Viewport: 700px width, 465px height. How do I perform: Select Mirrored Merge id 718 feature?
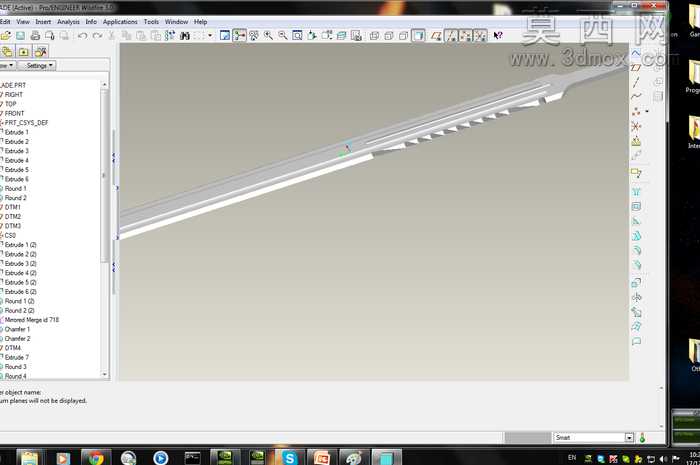click(31, 320)
